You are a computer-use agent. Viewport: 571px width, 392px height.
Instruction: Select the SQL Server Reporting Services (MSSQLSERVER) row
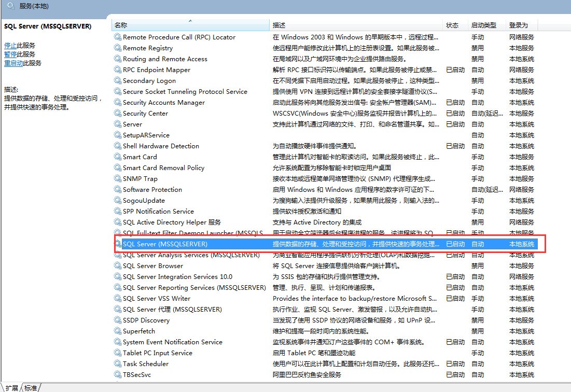point(325,288)
